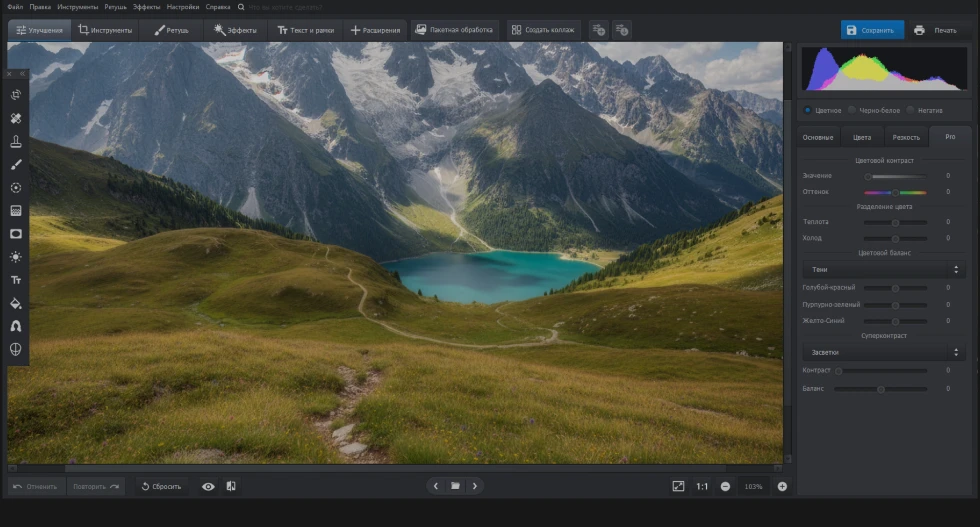Click the Повторить redo button

96,486
